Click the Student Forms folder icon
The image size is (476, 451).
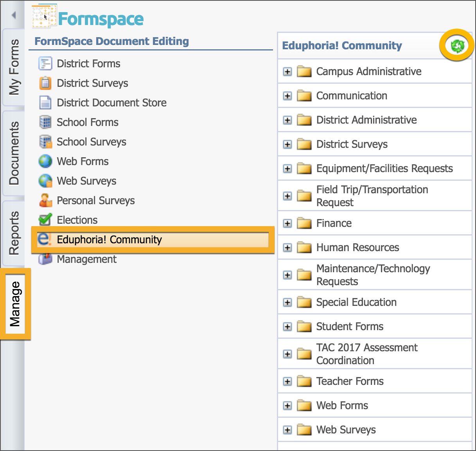pos(304,327)
